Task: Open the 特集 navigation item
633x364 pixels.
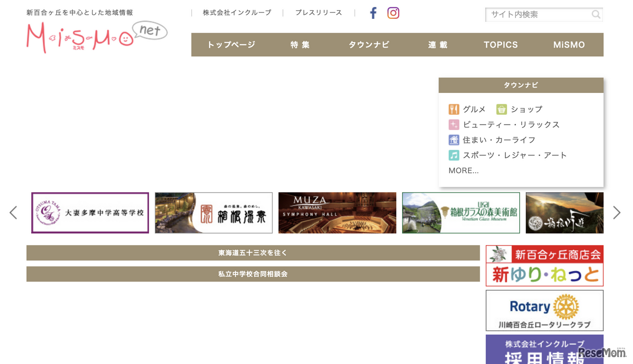Action: pyautogui.click(x=300, y=45)
